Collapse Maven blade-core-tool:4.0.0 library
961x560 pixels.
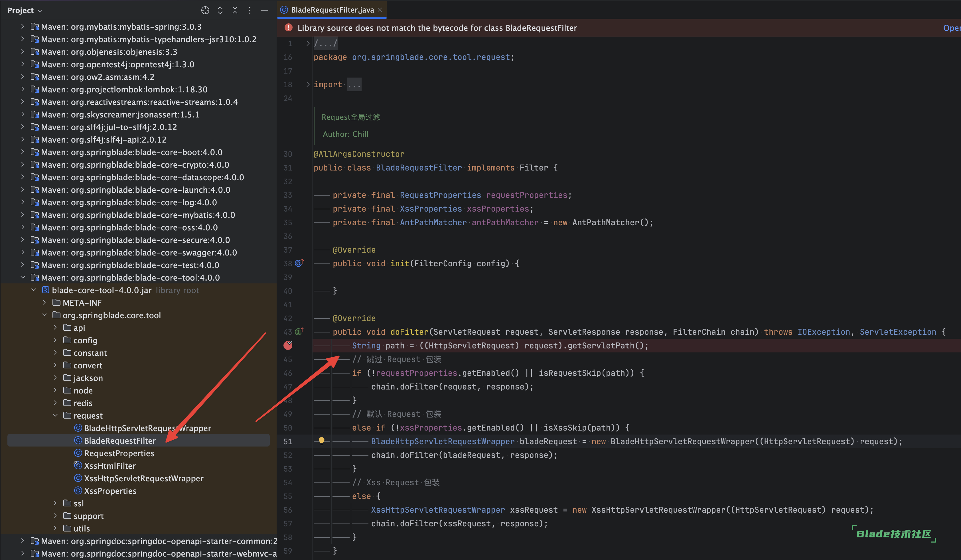23,277
